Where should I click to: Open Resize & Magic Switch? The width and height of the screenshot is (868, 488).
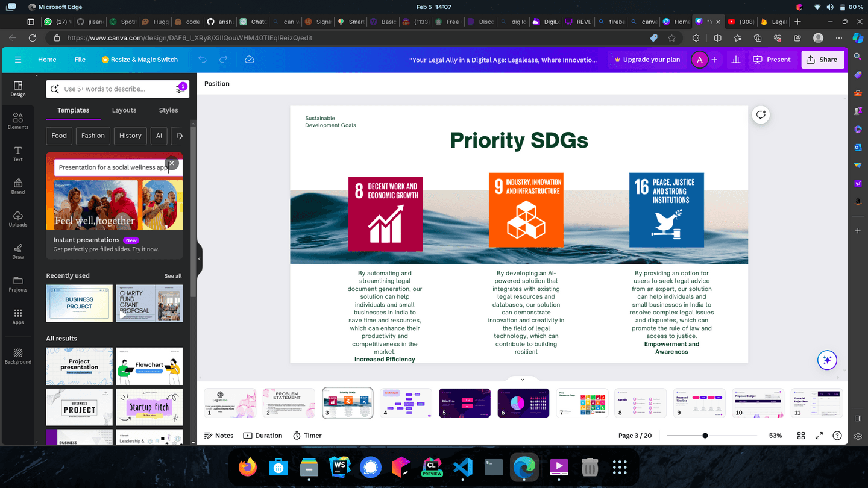click(x=140, y=60)
